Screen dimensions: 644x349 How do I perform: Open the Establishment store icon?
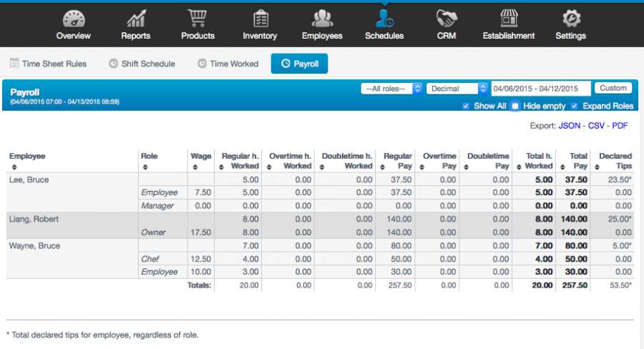[508, 19]
